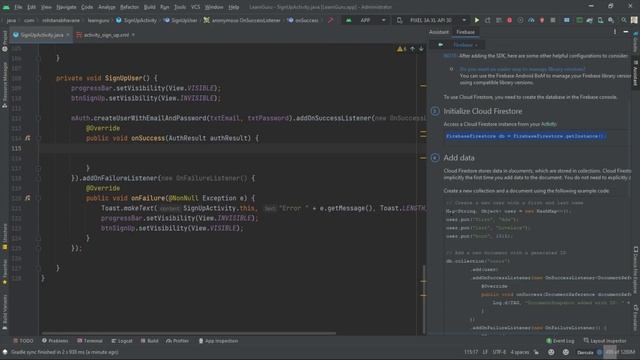Collapse the createUserWithEmailAndPassword fold marker
This screenshot has height=360, width=640.
[x=38, y=118]
